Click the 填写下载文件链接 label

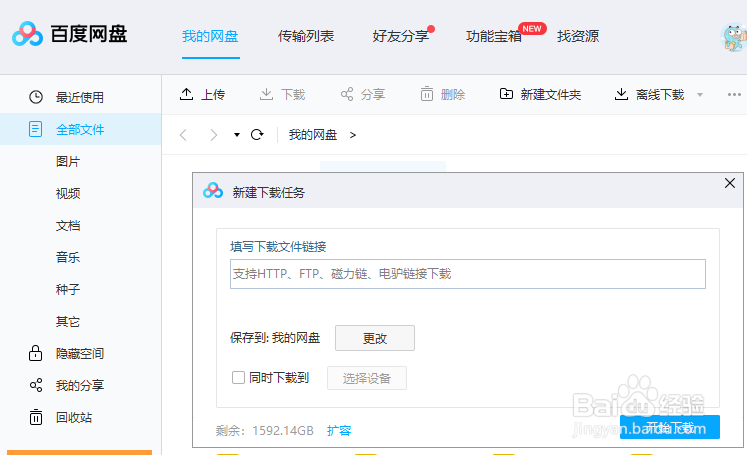pyautogui.click(x=278, y=247)
